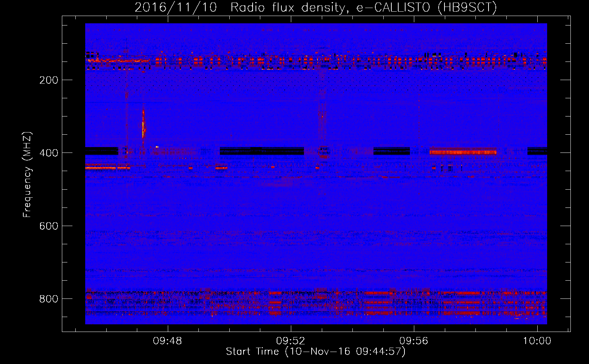Click the 200 frequency tick label
The height and width of the screenshot is (364, 589).
[49, 80]
